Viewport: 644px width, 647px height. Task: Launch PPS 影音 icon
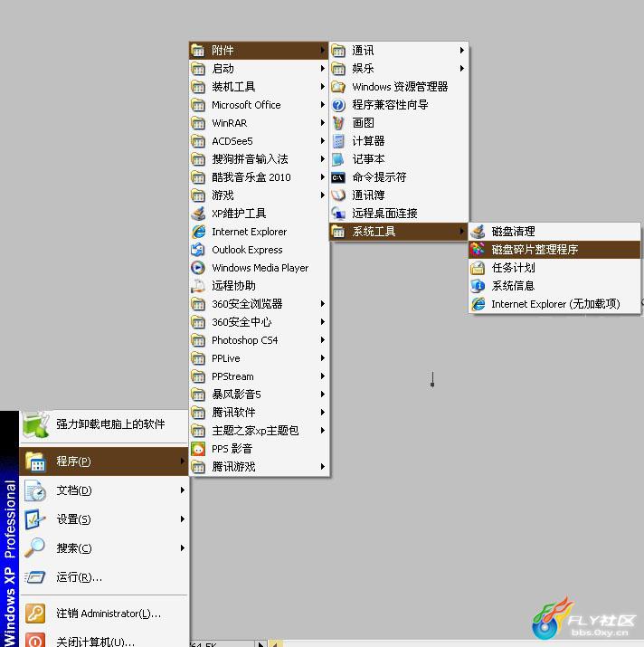tap(198, 449)
